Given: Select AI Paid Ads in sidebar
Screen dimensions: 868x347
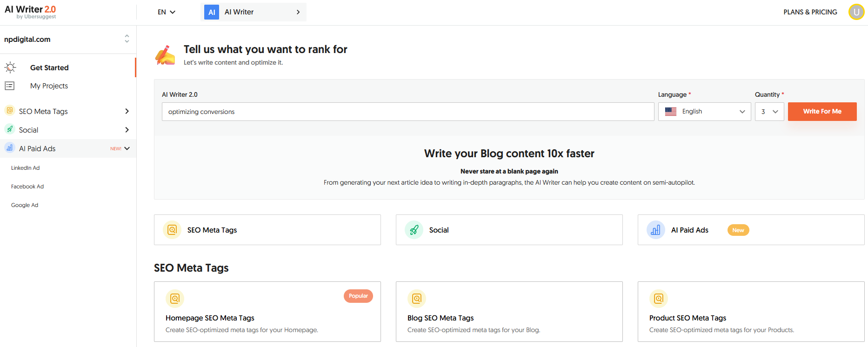Looking at the screenshot, I should (x=37, y=148).
